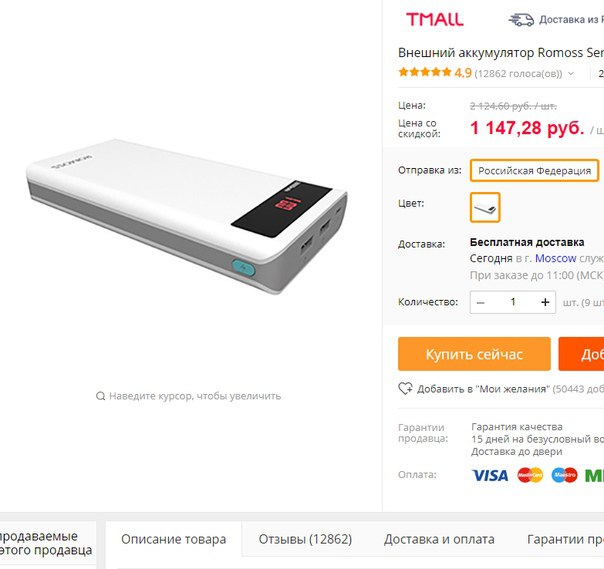This screenshot has width=604, height=569.
Task: Increase quantity with the plus button
Action: tap(545, 302)
